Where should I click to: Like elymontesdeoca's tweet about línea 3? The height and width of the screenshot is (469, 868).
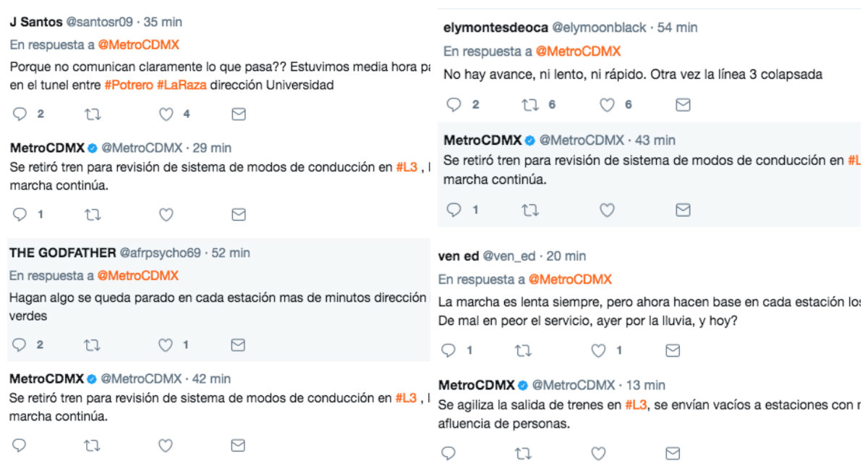click(608, 105)
